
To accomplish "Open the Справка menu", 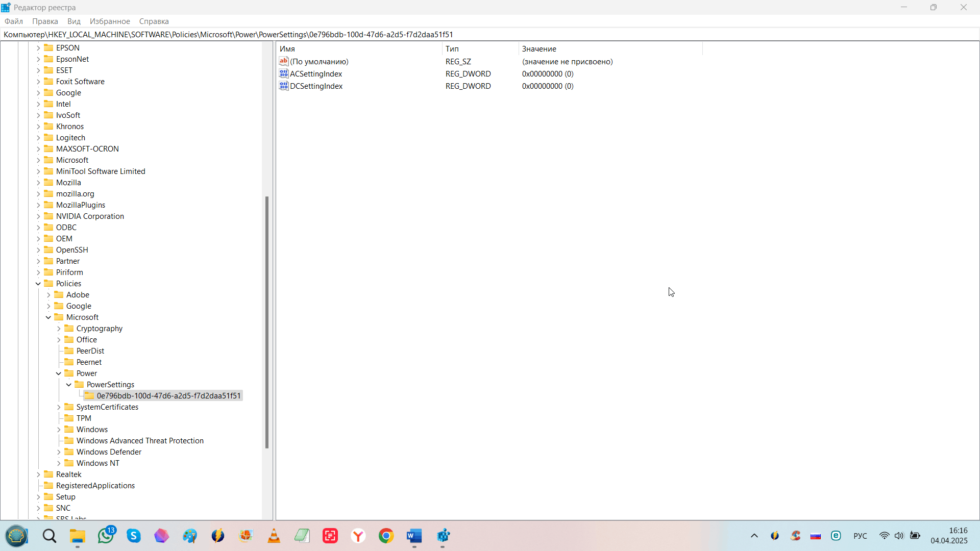I will pos(154,21).
